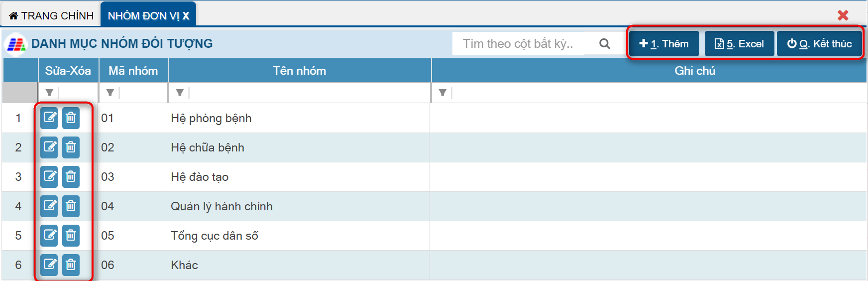Click edit icon for Hệ phòng bệnh row

(x=49, y=118)
